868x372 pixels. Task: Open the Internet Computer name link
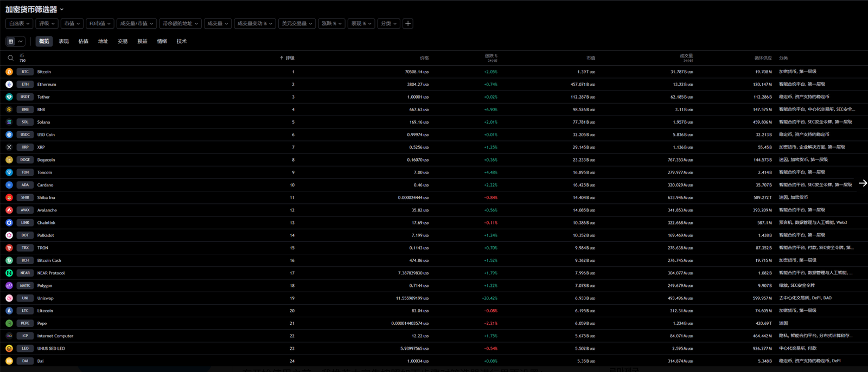(x=55, y=336)
